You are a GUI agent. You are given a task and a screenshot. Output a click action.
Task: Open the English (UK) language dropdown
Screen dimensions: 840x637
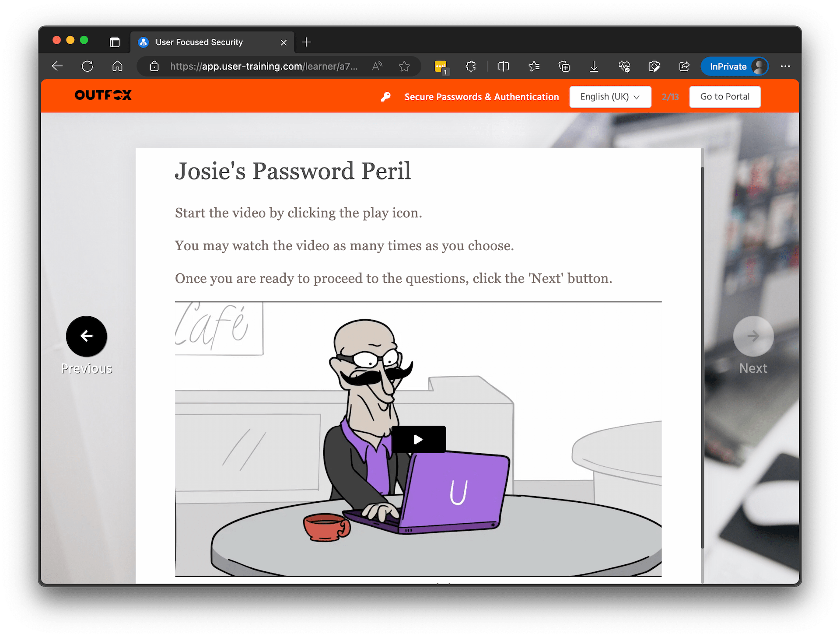[610, 97]
